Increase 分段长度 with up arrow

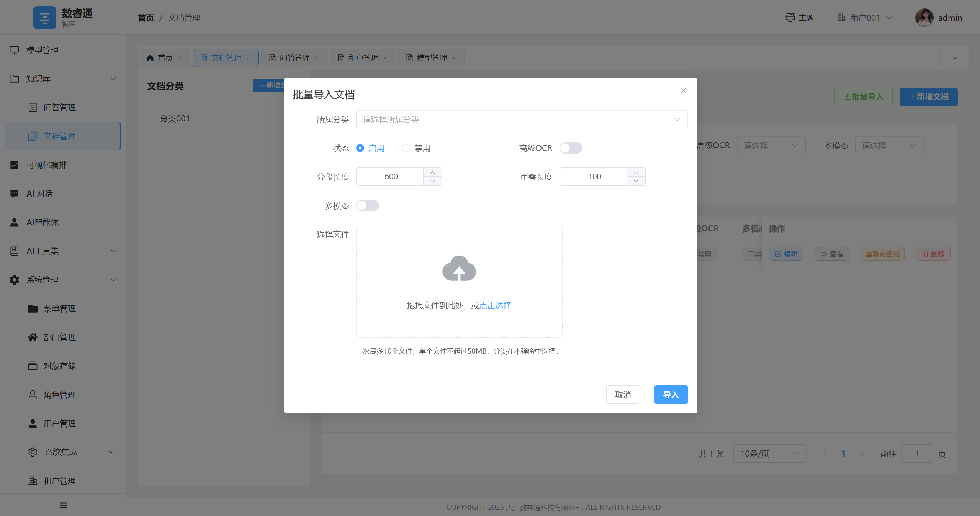click(x=433, y=172)
